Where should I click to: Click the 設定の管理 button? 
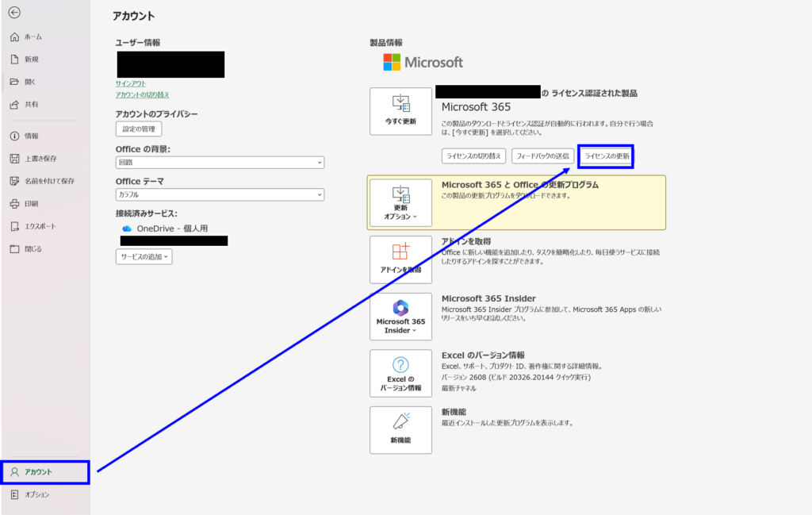pos(139,129)
